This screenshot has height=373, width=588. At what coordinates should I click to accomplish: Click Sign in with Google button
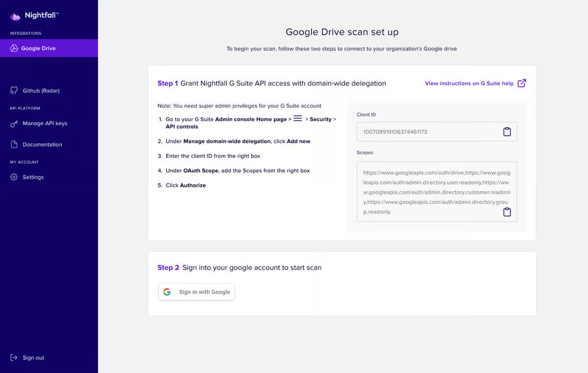(x=196, y=292)
